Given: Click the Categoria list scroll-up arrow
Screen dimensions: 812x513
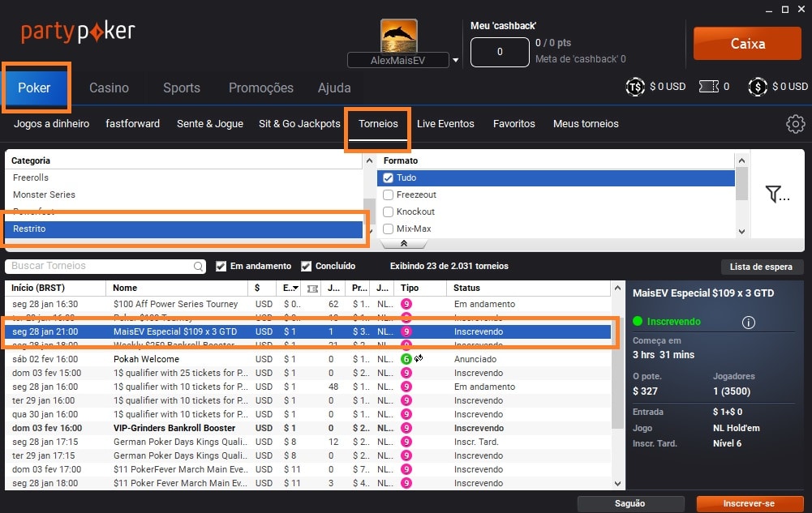Looking at the screenshot, I should [x=369, y=160].
